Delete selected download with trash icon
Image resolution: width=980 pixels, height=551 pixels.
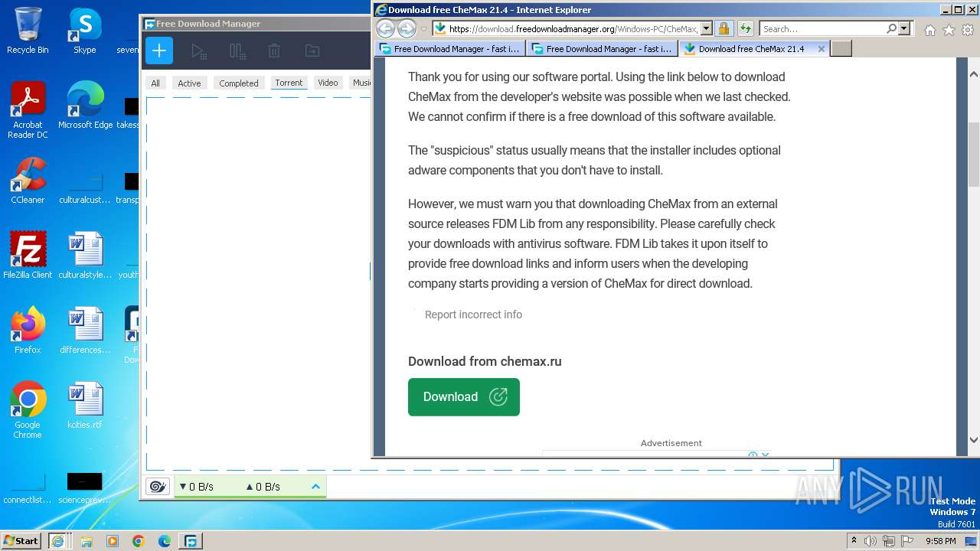point(274,51)
